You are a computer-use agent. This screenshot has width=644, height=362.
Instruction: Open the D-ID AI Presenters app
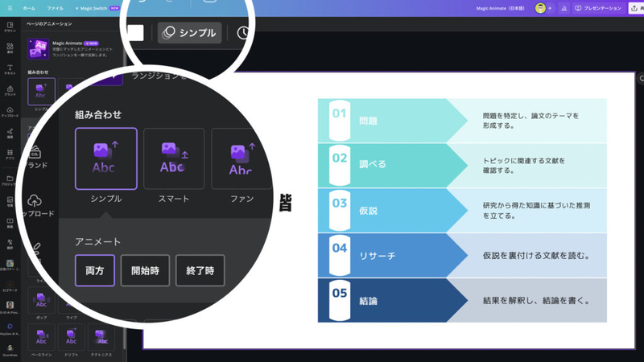(x=10, y=308)
